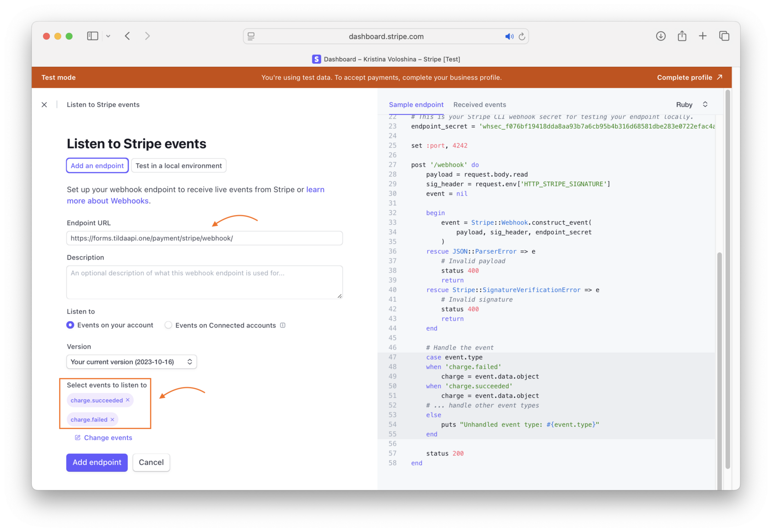Click the "when 'charge.failed'" code line
The height and width of the screenshot is (532, 772).
tap(464, 367)
